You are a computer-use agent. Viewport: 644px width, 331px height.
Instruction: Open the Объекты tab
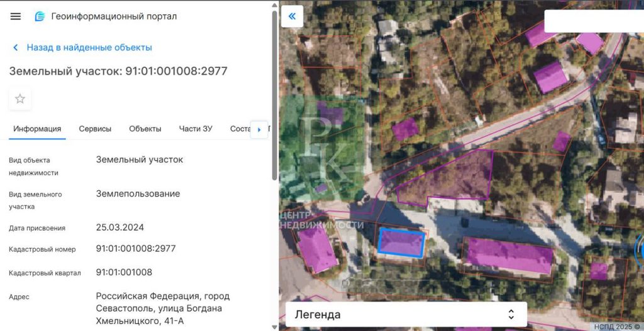(x=145, y=129)
